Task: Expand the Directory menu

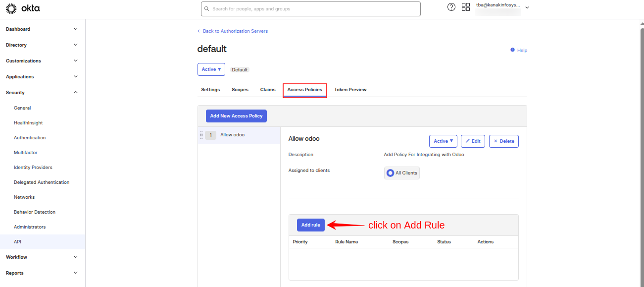Action: tap(42, 45)
